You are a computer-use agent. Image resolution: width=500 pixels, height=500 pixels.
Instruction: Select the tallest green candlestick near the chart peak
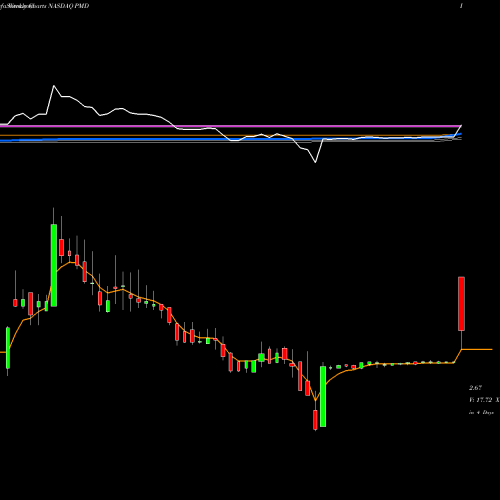pos(54,265)
